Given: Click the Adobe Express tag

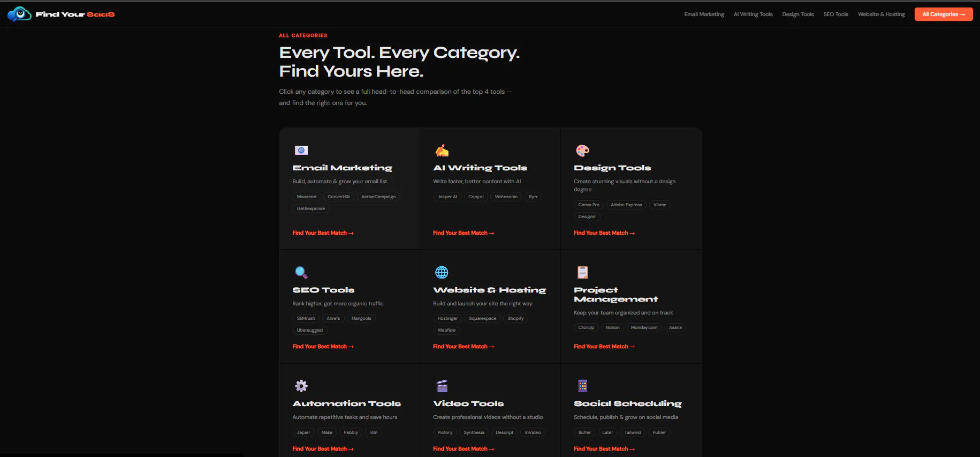Looking at the screenshot, I should (x=626, y=205).
